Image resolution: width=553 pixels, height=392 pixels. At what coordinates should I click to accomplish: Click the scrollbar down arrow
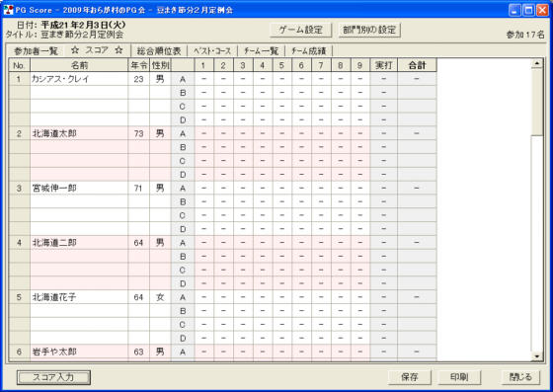537,356
